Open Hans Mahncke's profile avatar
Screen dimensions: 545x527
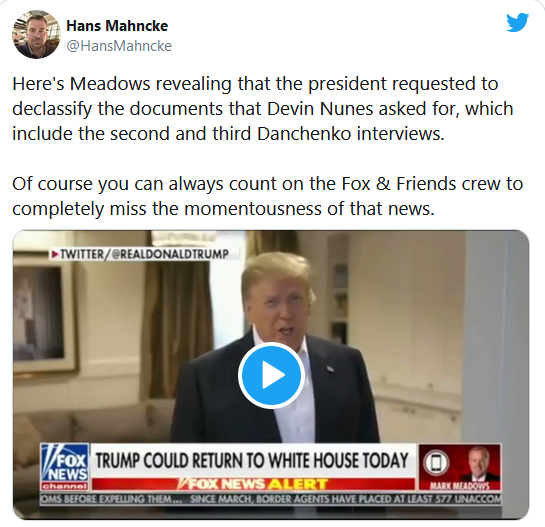(x=36, y=35)
